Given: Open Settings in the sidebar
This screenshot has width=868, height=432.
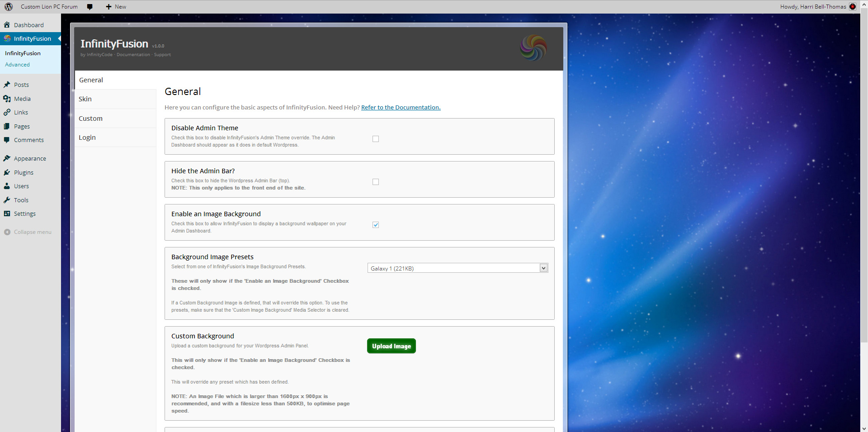Looking at the screenshot, I should [x=25, y=214].
